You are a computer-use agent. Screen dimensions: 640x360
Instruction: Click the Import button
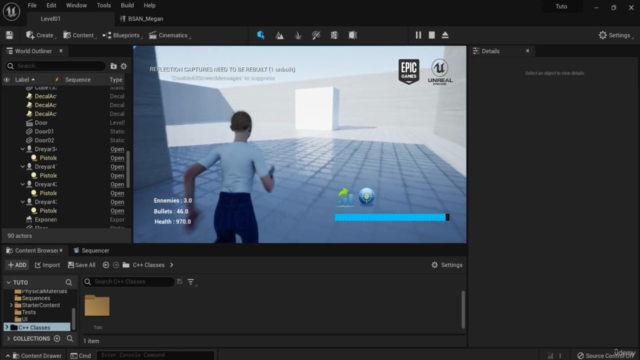[x=47, y=265]
